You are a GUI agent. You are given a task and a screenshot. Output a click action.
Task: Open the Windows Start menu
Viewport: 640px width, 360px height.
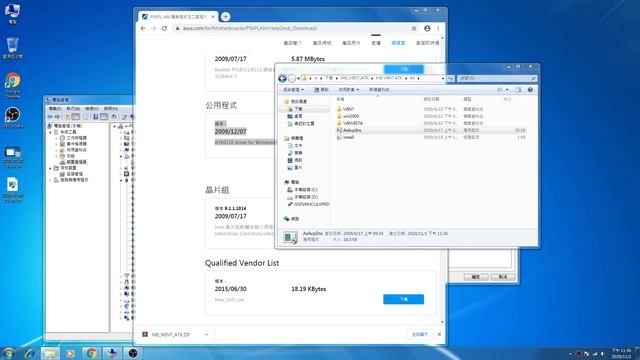click(8, 353)
